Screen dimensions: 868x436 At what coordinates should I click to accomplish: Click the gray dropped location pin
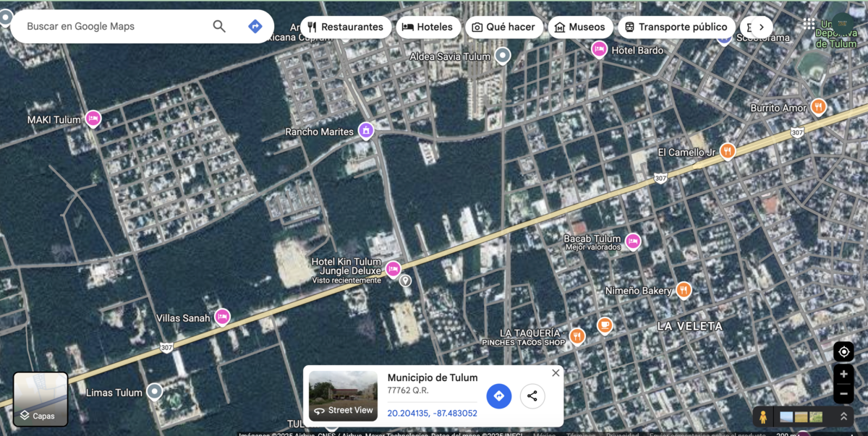[406, 281]
